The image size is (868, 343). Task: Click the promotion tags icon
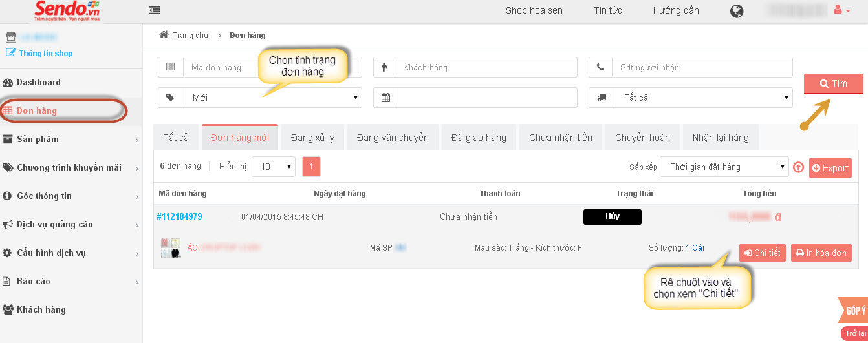(8, 167)
